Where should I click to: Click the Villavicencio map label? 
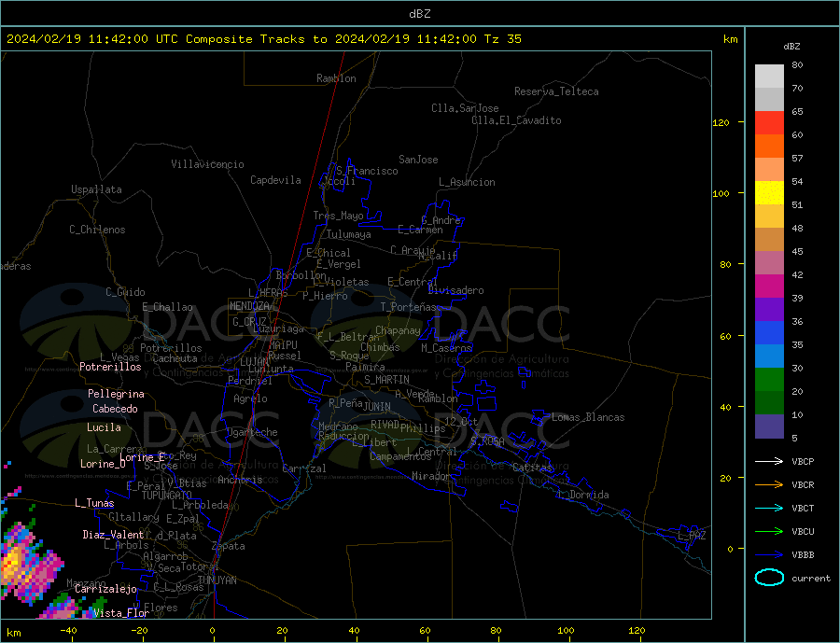click(x=207, y=164)
